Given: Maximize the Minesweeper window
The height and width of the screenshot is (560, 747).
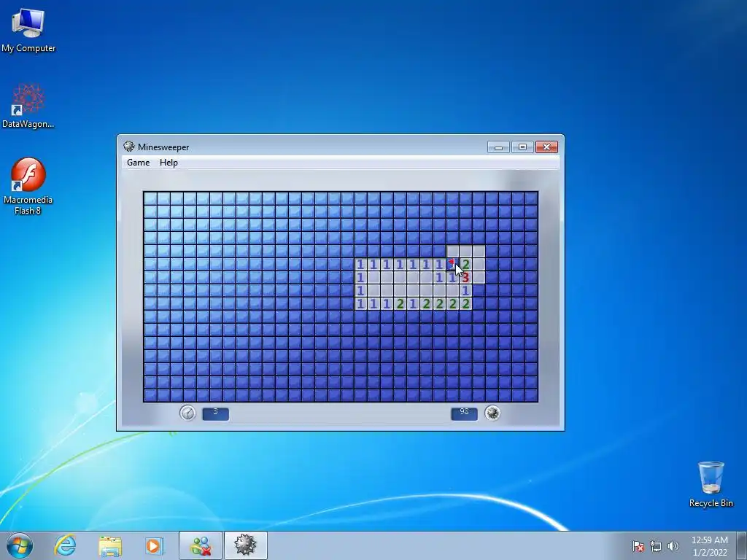Looking at the screenshot, I should tap(522, 147).
